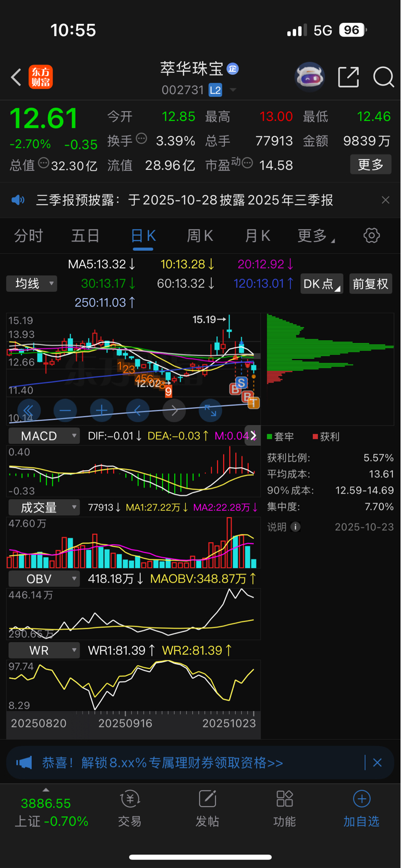Tap turnover rate info icon
401x868 pixels.
[141, 139]
